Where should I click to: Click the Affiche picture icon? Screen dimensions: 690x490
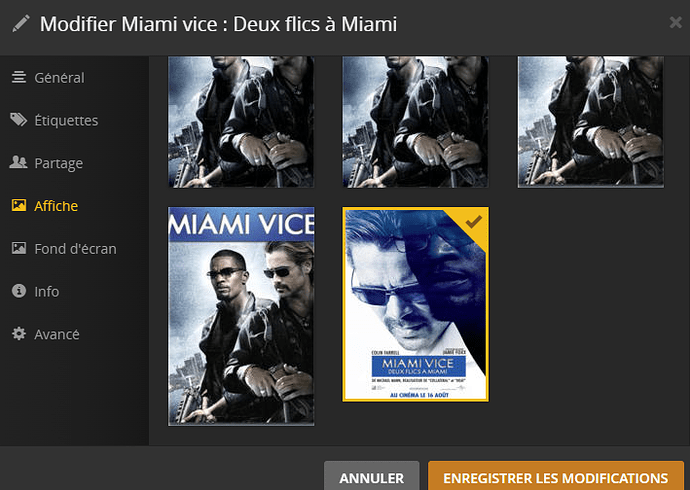18,205
